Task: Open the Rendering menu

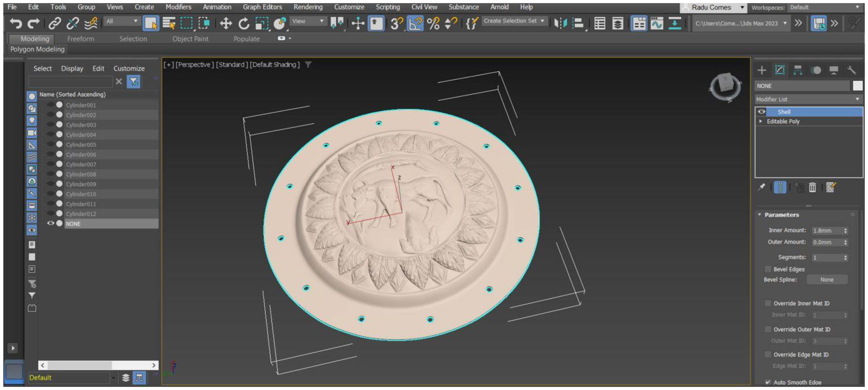Action: point(308,7)
